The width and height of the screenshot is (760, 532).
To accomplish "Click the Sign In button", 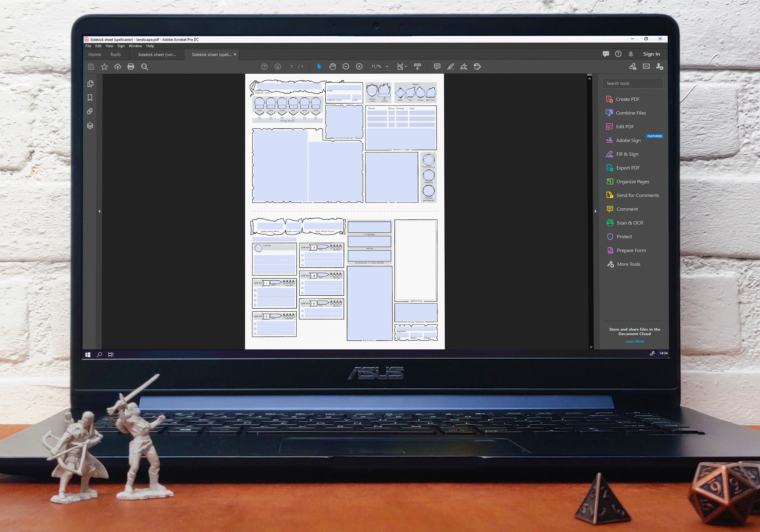I will [651, 54].
